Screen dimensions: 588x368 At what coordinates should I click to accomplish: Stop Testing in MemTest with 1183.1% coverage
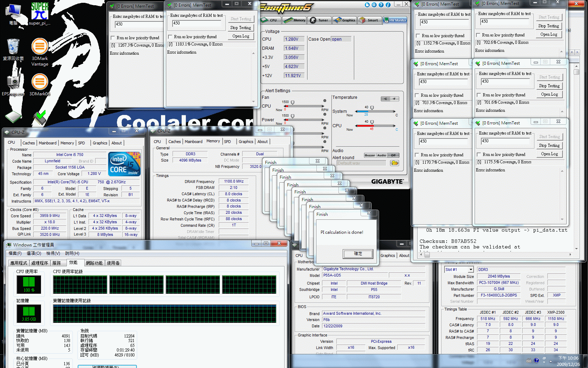[x=241, y=28]
